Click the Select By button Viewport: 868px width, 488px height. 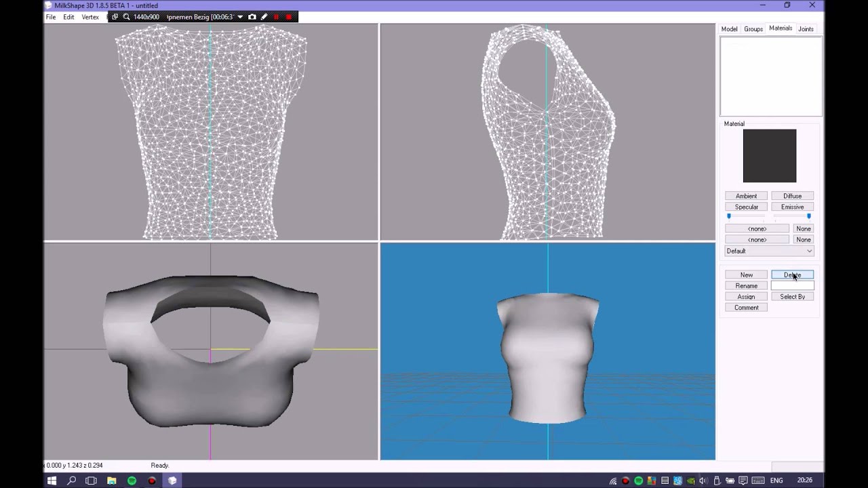point(792,296)
